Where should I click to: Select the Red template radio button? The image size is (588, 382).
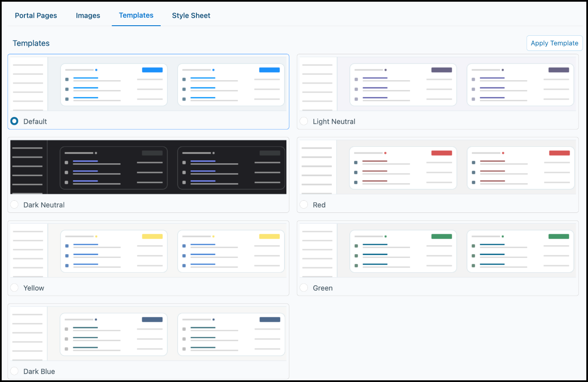coord(304,204)
